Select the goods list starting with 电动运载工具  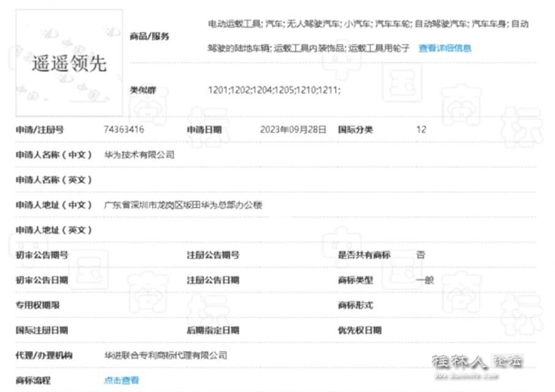click(368, 36)
